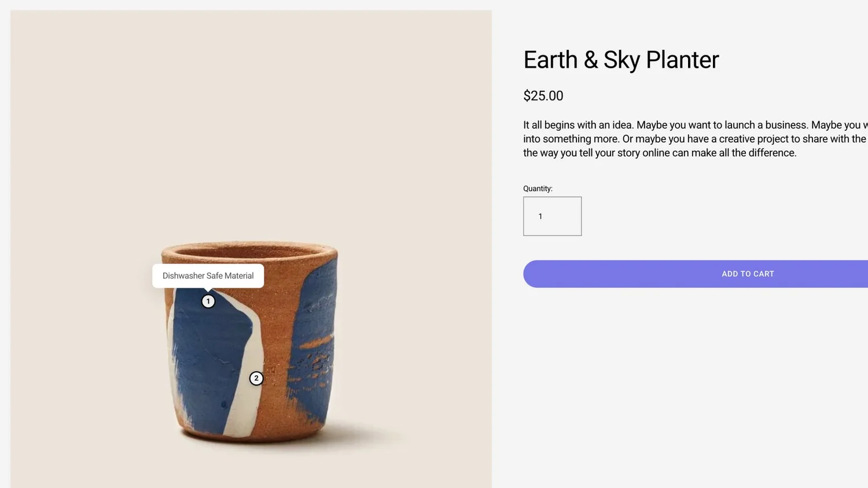868x488 pixels.
Task: Click the Earth & Sky Planter title
Action: [x=620, y=60]
